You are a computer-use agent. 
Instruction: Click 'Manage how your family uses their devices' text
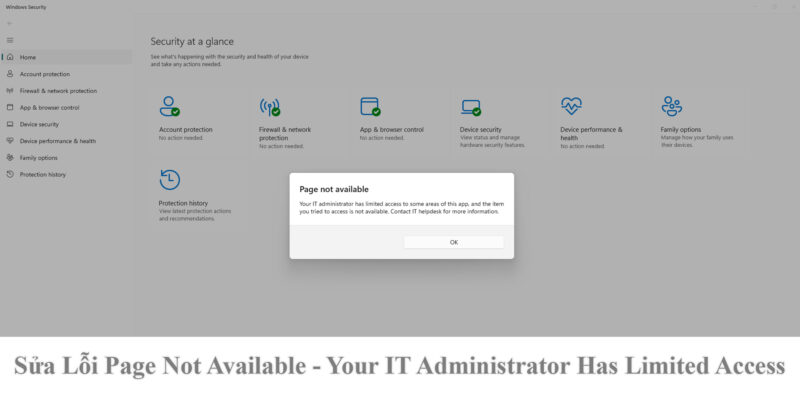point(697,141)
